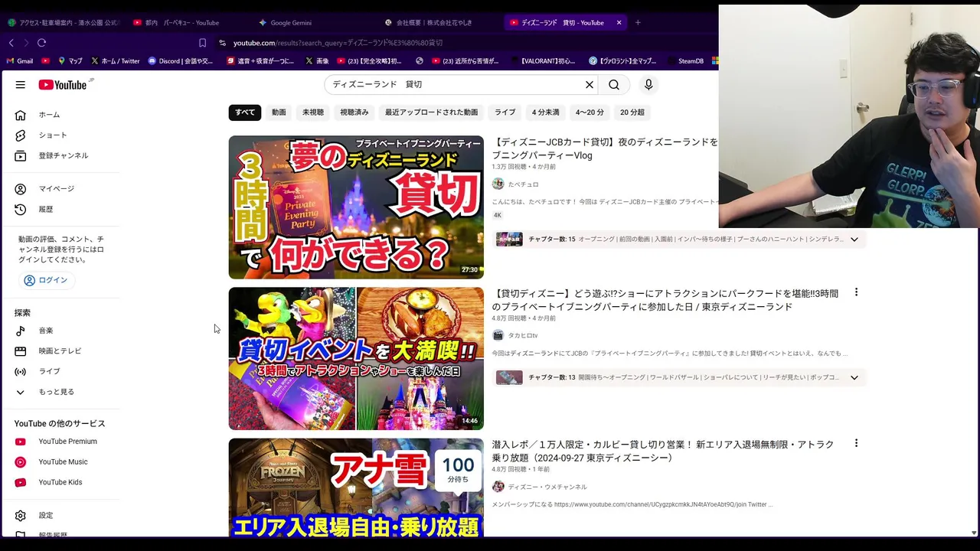Image resolution: width=980 pixels, height=551 pixels.
Task: Select the 4〜20 分 filter chip
Action: [x=590, y=112]
